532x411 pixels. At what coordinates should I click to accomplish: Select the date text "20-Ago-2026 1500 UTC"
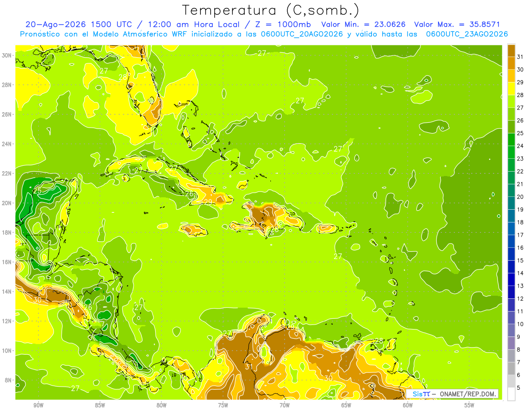[x=78, y=24]
